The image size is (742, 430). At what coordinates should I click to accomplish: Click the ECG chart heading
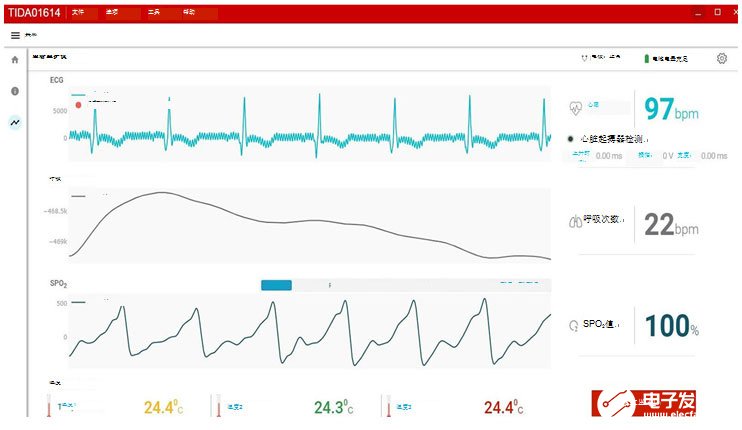56,80
